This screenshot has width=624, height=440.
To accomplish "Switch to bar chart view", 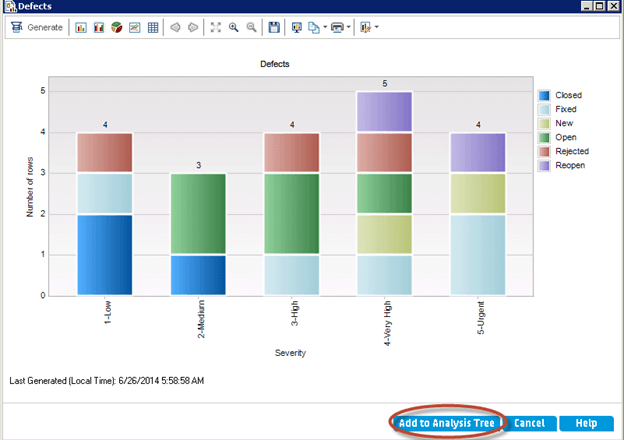I will [81, 27].
